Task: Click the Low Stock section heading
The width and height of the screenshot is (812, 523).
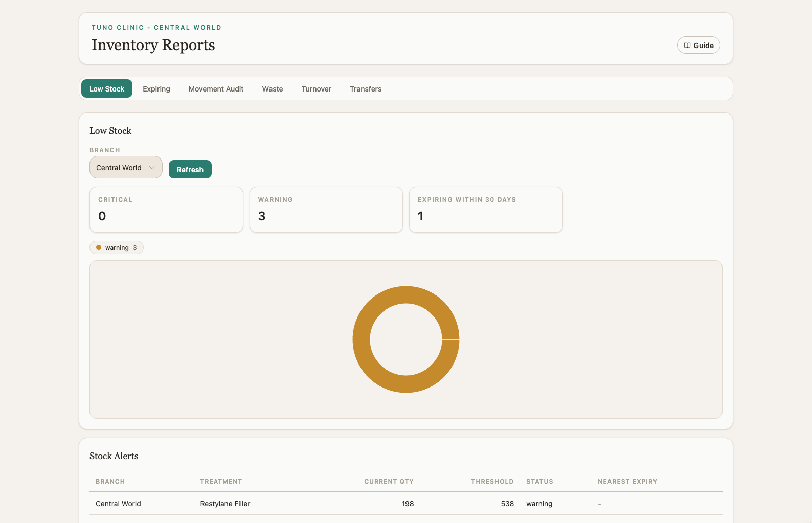Action: click(x=110, y=131)
